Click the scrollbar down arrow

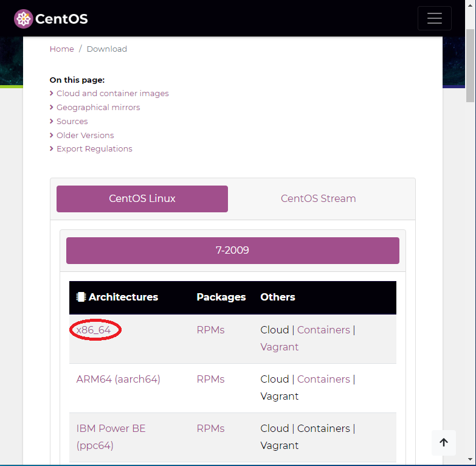(471, 460)
